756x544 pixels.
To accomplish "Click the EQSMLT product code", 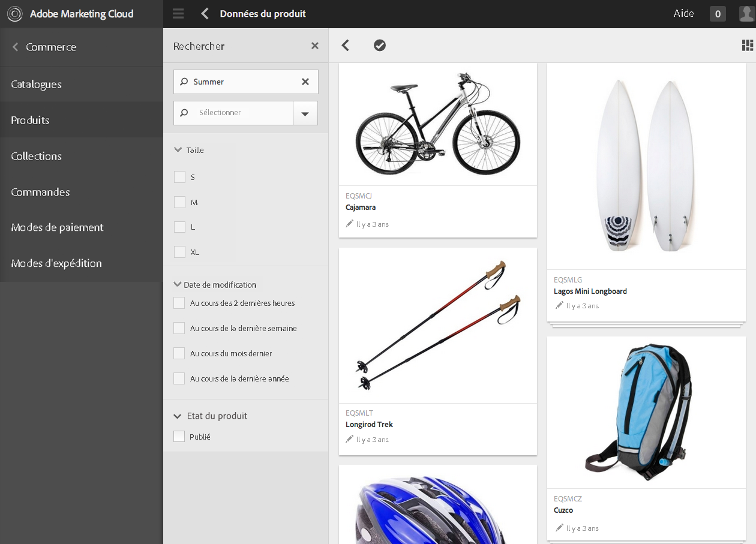I will pyautogui.click(x=359, y=413).
